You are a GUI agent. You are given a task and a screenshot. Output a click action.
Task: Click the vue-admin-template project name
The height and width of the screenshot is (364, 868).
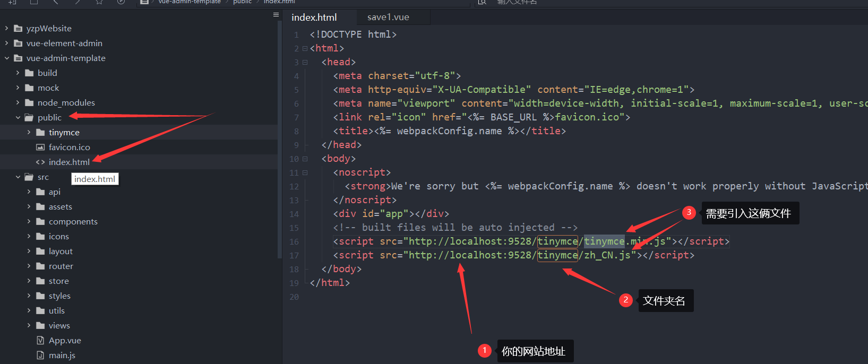pyautogui.click(x=66, y=58)
